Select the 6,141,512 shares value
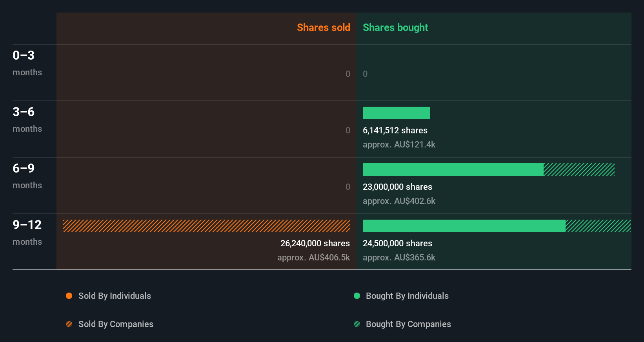The width and height of the screenshot is (644, 342). (395, 130)
